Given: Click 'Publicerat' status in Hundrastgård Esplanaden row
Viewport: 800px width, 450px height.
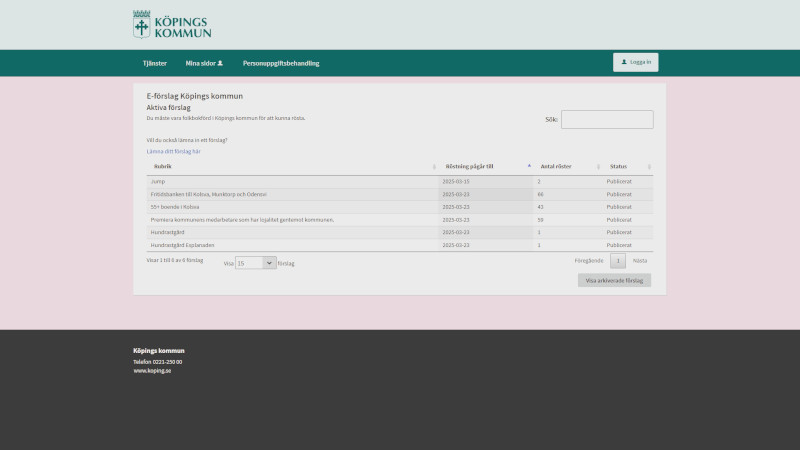Looking at the screenshot, I should point(619,245).
